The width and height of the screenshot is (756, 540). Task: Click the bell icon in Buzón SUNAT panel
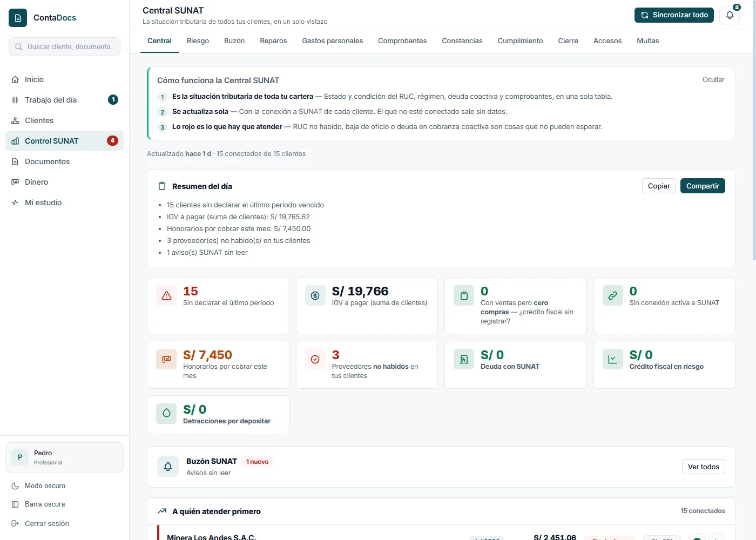click(x=168, y=467)
